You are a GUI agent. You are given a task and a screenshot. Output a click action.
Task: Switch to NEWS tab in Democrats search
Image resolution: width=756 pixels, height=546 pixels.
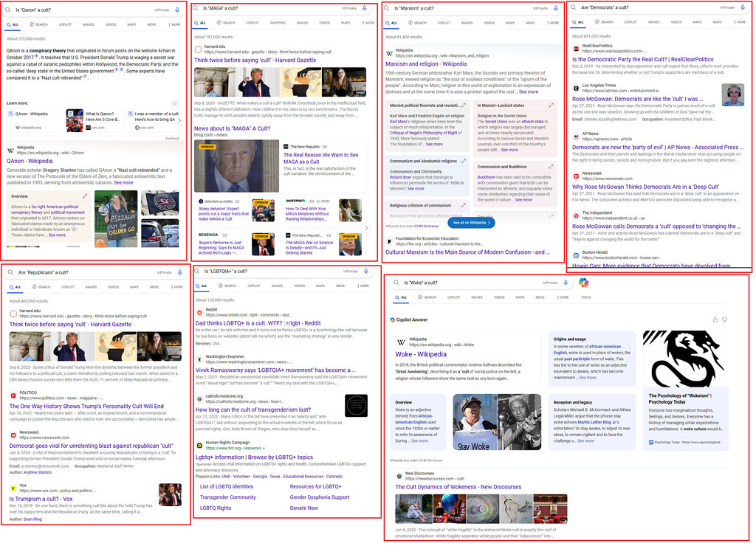[x=717, y=22]
